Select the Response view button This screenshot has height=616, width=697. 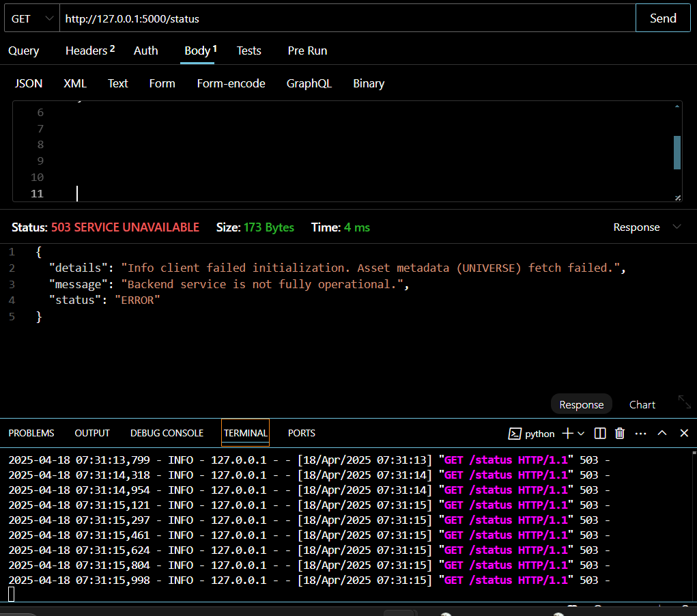pyautogui.click(x=582, y=405)
